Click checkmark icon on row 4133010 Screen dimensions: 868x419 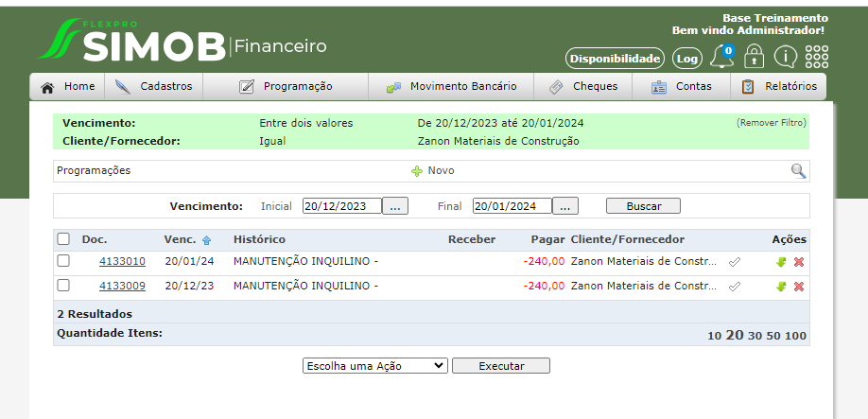point(735,262)
